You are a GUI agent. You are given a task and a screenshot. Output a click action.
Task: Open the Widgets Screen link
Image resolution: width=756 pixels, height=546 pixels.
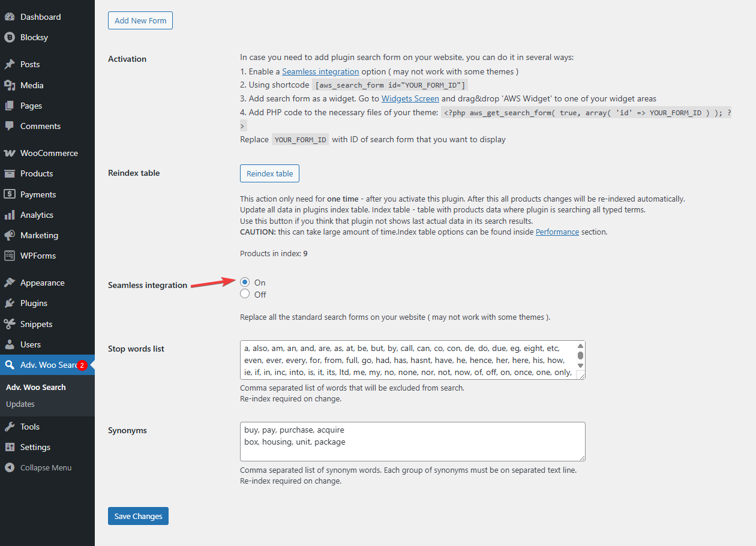point(410,98)
